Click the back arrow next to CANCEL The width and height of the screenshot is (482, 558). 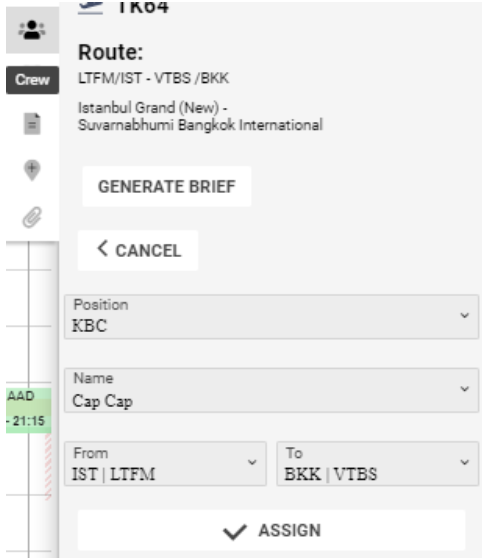coord(103,248)
